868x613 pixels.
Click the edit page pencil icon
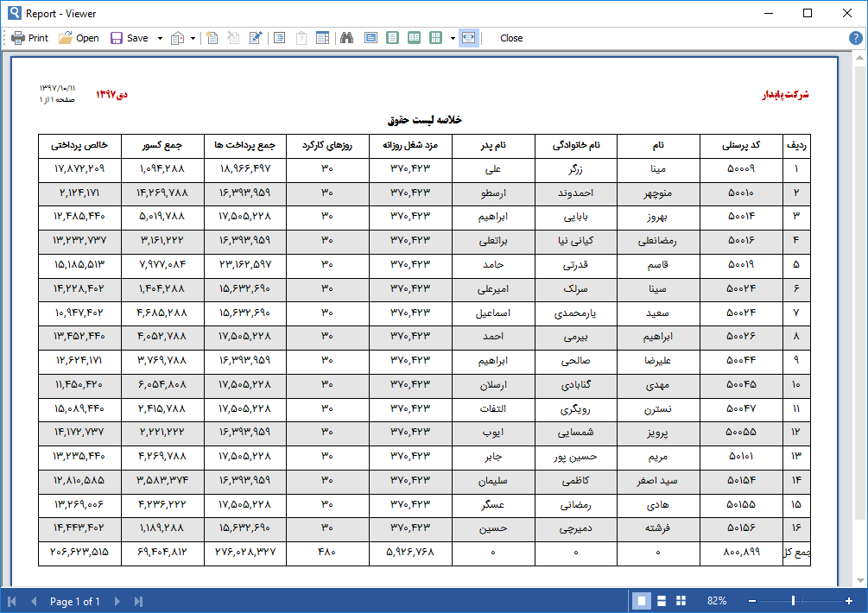[x=255, y=38]
